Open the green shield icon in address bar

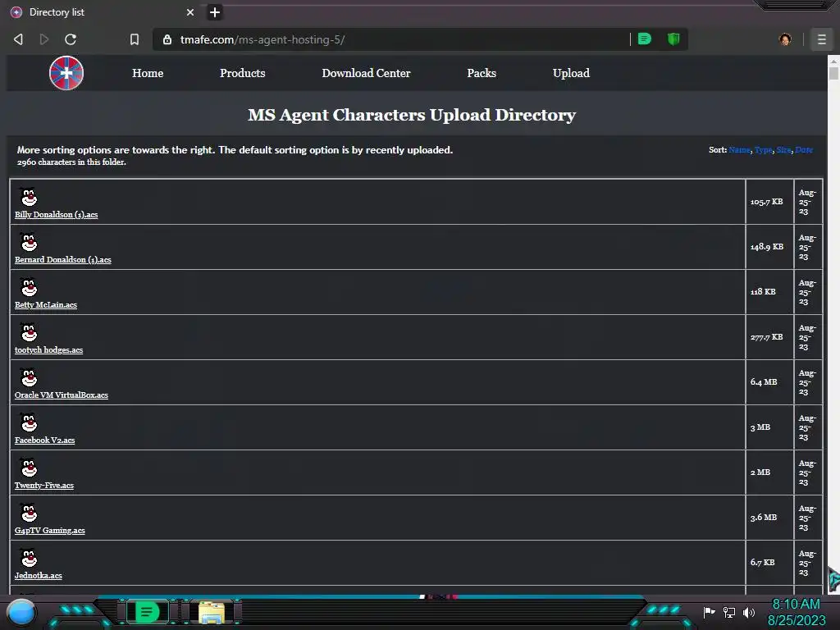673,39
